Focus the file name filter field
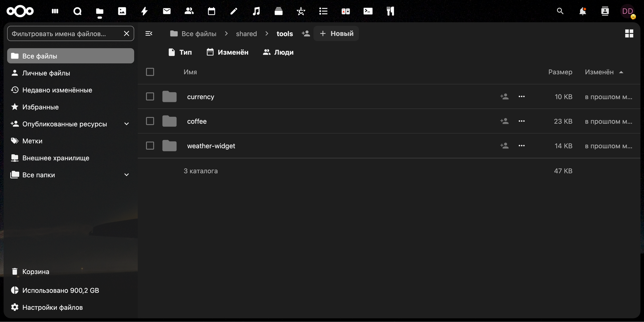 [64, 34]
